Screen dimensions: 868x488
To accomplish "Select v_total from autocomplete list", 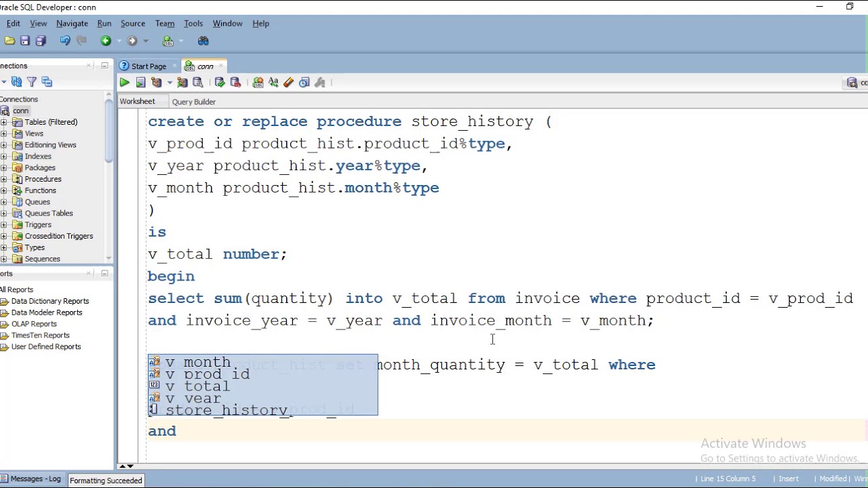I will [263, 386].
